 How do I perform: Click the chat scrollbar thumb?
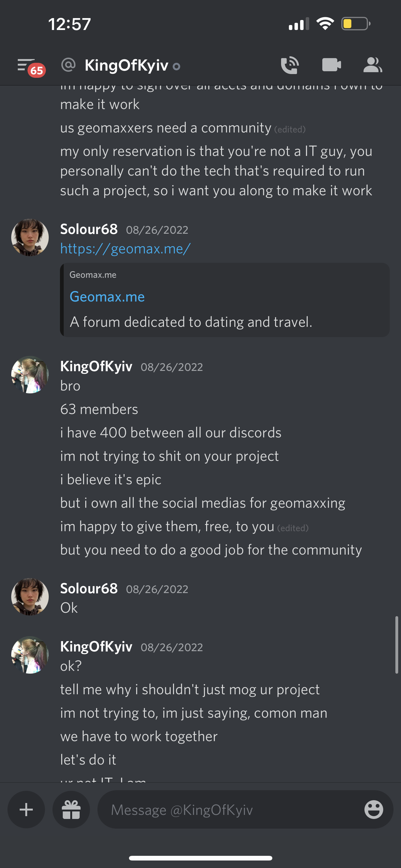pos(397,645)
